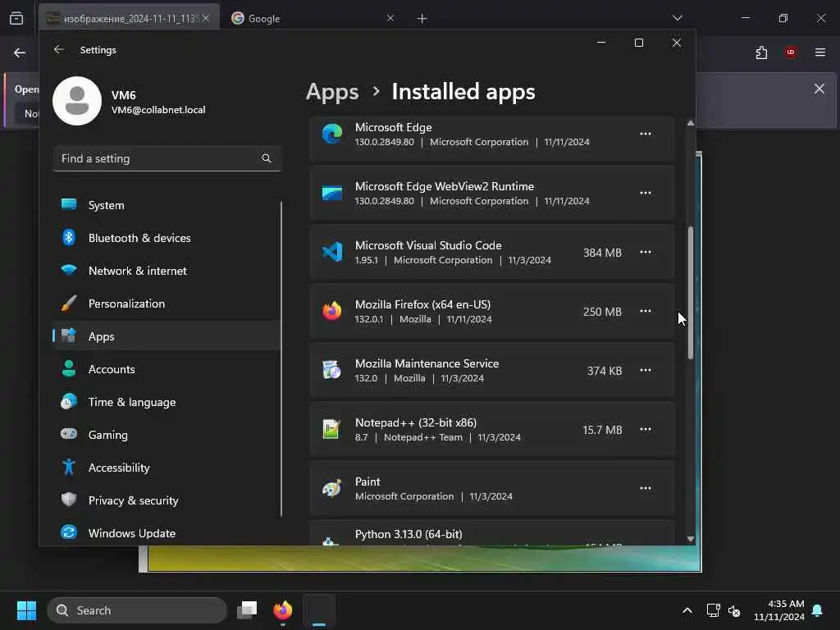Click Python 3.13.0 (64-bit) entry
The image size is (840, 630).
coord(492,533)
